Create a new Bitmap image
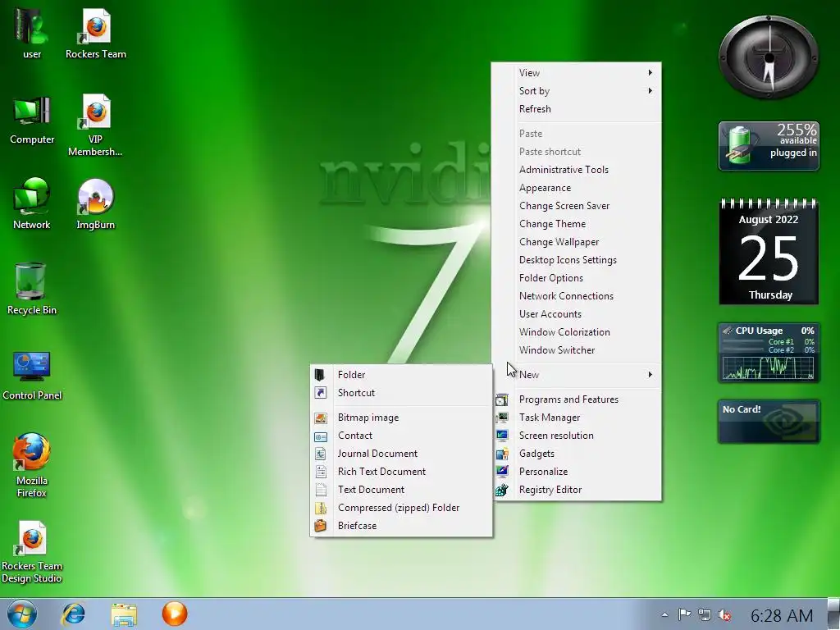Screen dimensions: 840x630 (x=401, y=418)
